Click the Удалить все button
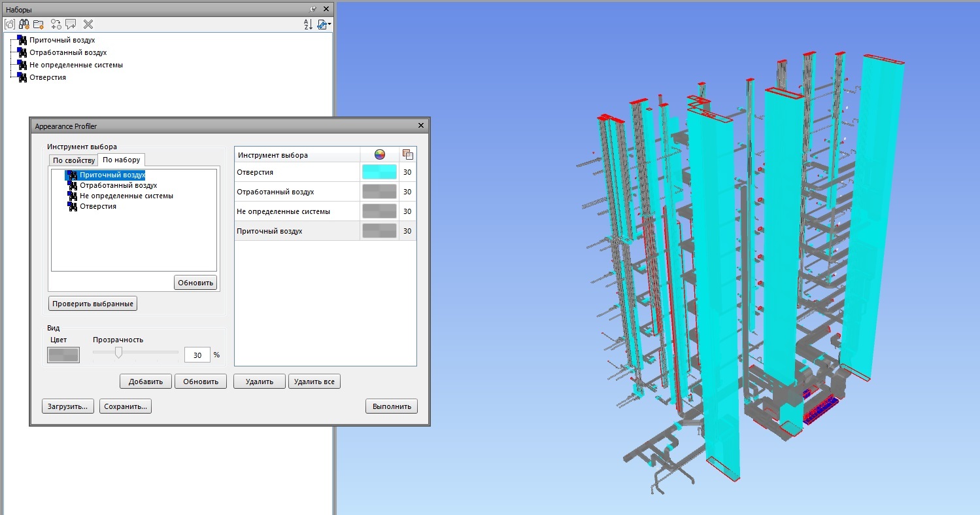 coord(314,382)
